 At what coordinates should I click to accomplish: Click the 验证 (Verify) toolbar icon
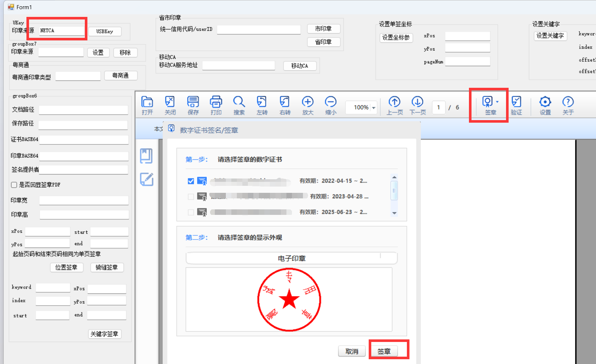516,105
